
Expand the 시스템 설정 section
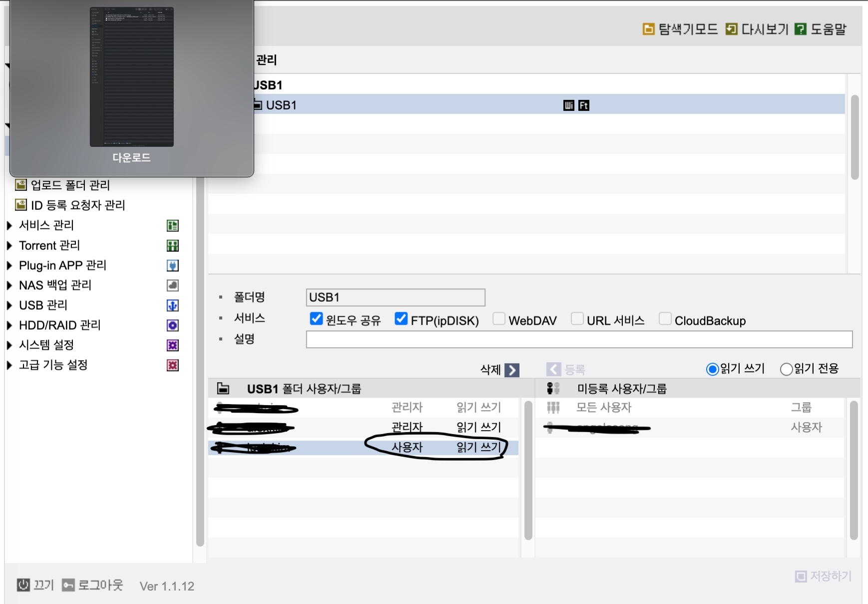coord(9,345)
